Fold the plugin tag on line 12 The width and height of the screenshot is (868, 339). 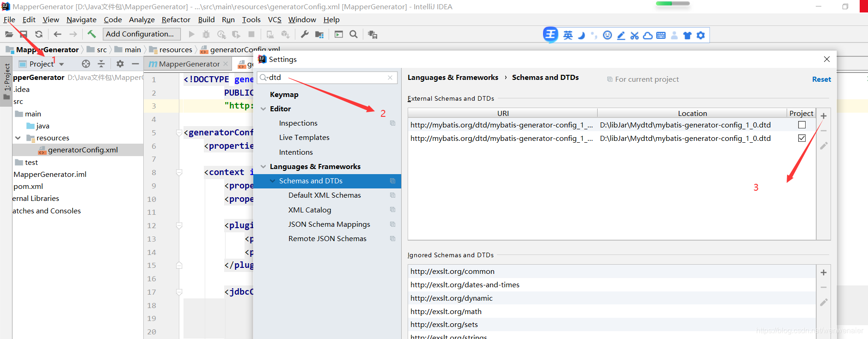coord(179,226)
